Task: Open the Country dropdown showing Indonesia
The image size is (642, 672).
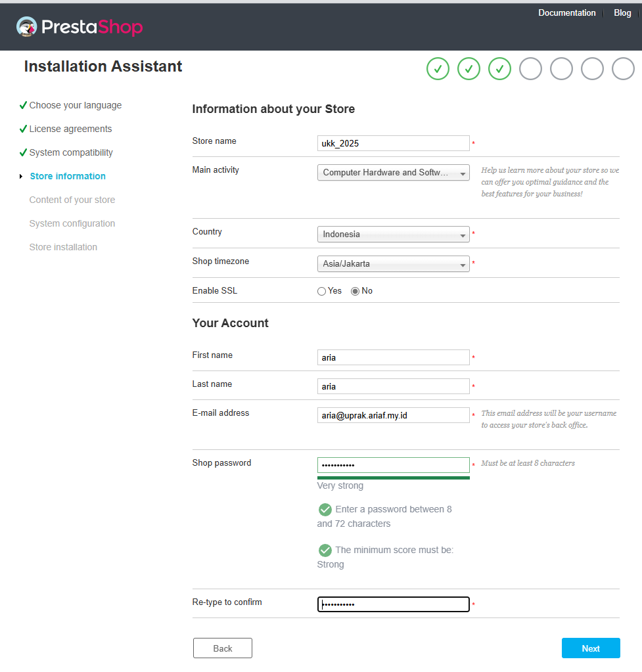Action: point(393,235)
